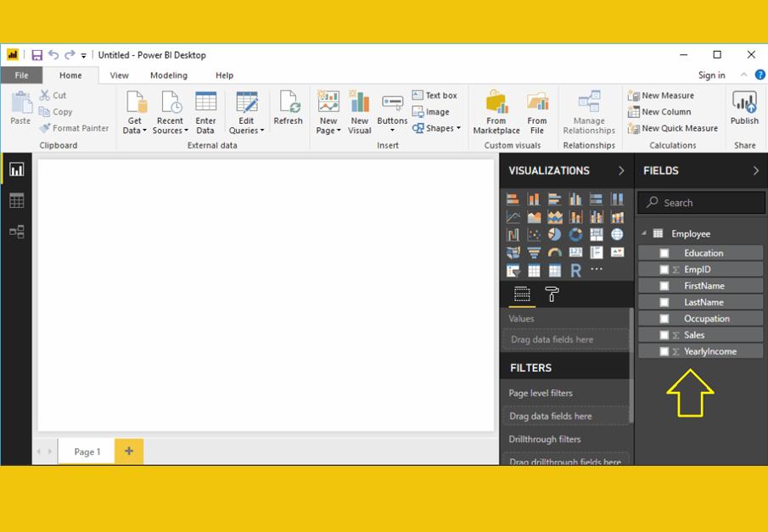Collapse the Employee table tree
Screen dimensions: 768x532
click(x=644, y=233)
